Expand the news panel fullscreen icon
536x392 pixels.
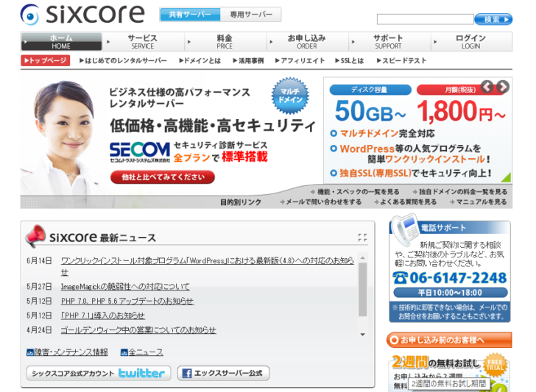click(x=363, y=238)
